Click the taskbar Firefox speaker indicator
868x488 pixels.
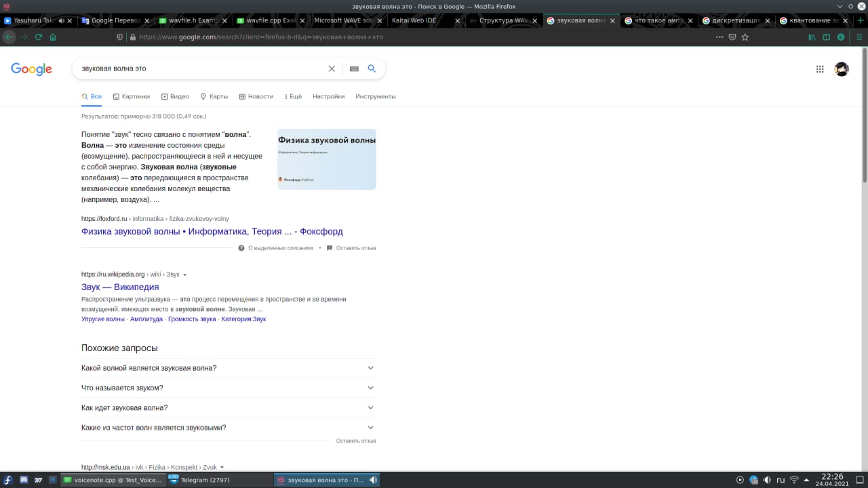(x=373, y=480)
